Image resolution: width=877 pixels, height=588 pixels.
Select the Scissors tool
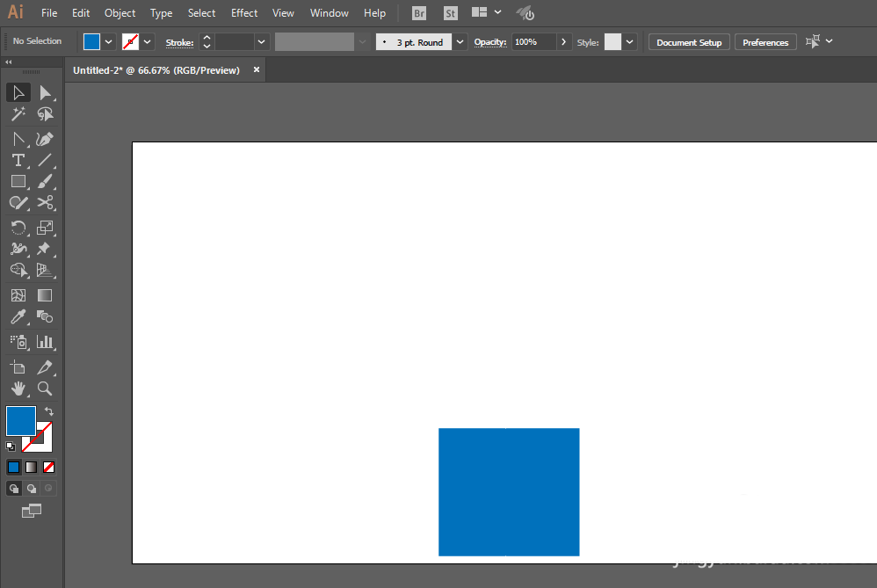pos(45,202)
